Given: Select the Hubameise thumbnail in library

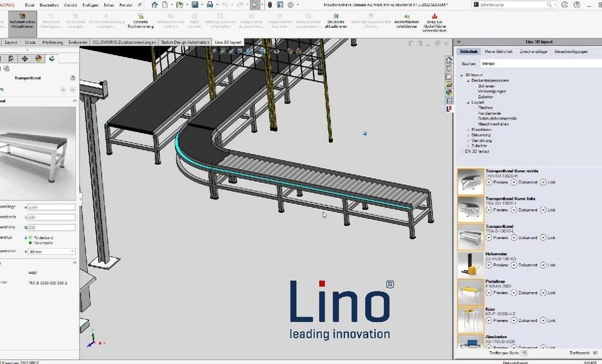Looking at the screenshot, I should (x=471, y=264).
